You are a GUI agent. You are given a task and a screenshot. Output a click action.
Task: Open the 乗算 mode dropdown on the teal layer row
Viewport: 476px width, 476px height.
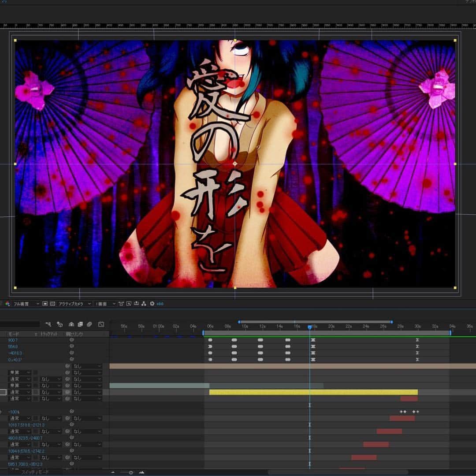tap(20, 386)
